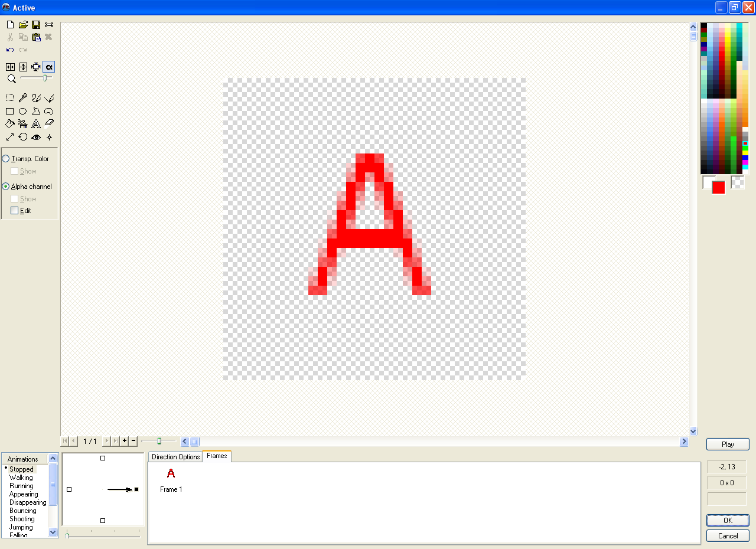Select the Eraser tool

[x=49, y=124]
